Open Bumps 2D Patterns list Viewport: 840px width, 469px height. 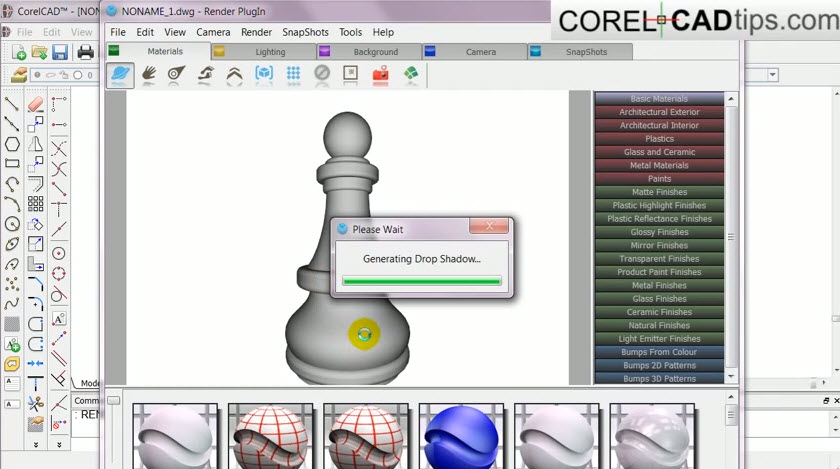coord(659,366)
